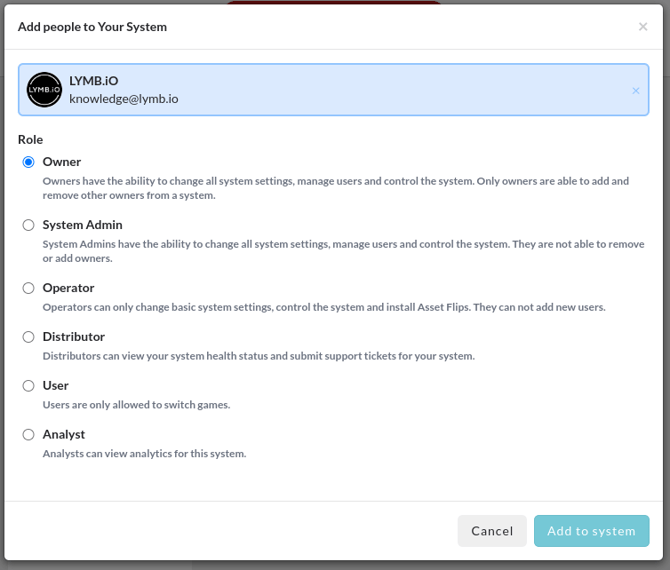Select the User radio button circle
This screenshot has width=670, height=570.
click(29, 386)
